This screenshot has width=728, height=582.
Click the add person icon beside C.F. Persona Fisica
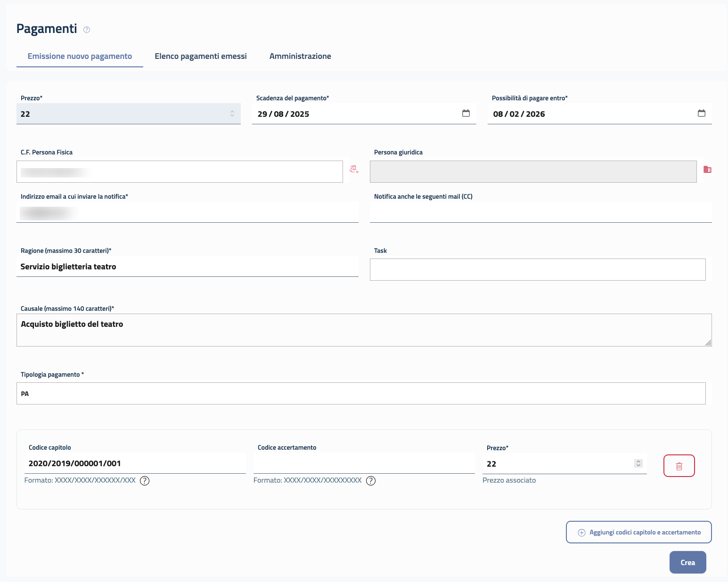pos(354,170)
